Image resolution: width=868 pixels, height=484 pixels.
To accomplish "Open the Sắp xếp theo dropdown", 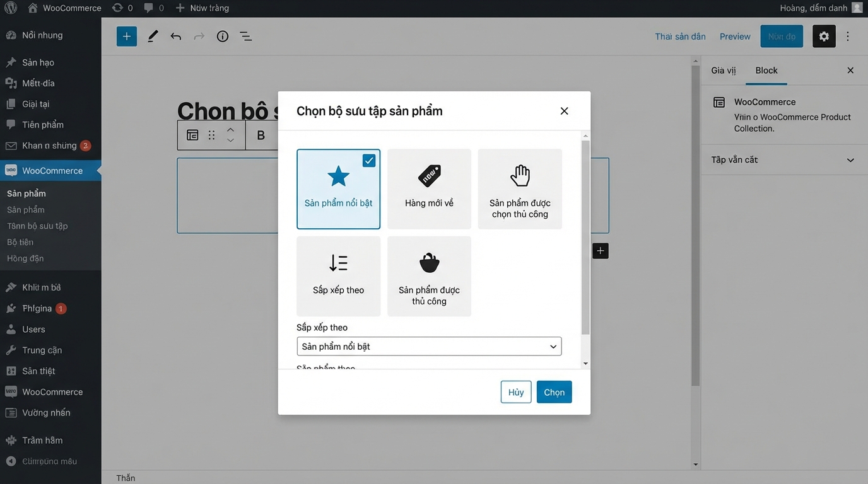I will coord(429,346).
